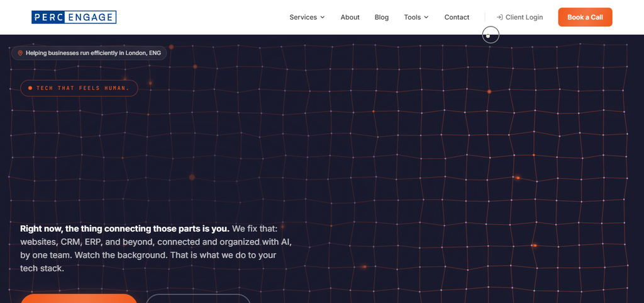Click the PERC ENGAGE logo

[74, 17]
